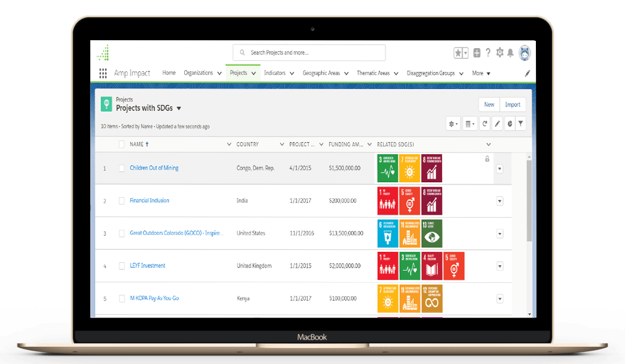Open the global actions plus icon

tap(477, 52)
